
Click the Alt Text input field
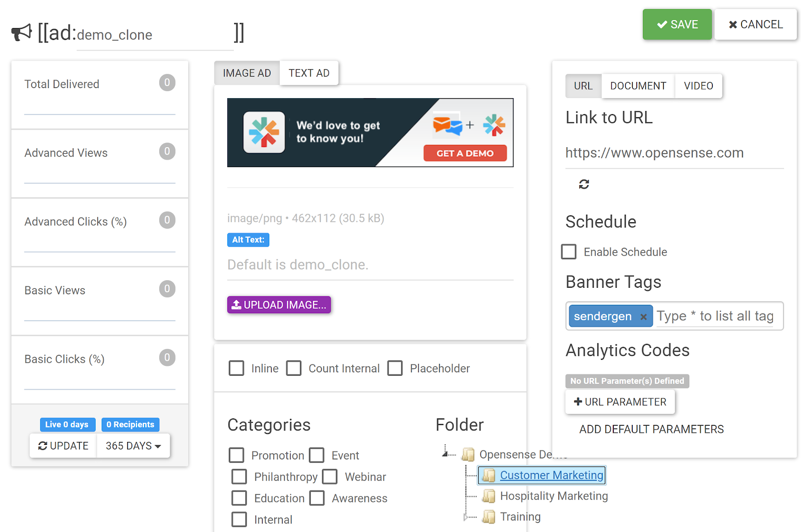(370, 265)
